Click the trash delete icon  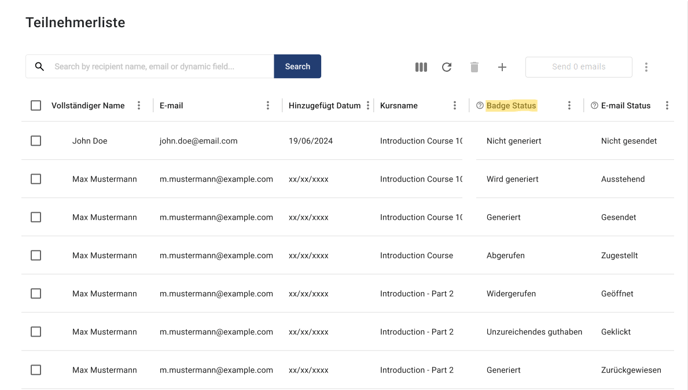(474, 67)
